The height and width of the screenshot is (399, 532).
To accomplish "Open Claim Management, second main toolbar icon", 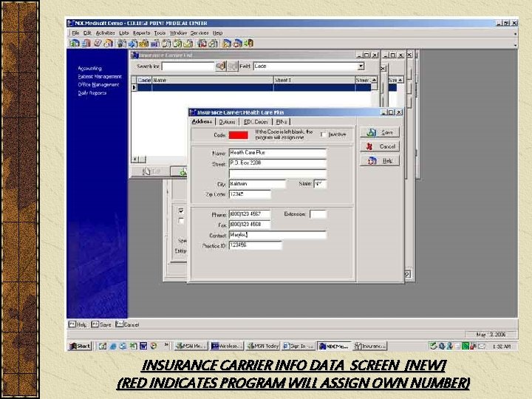I will (x=86, y=44).
